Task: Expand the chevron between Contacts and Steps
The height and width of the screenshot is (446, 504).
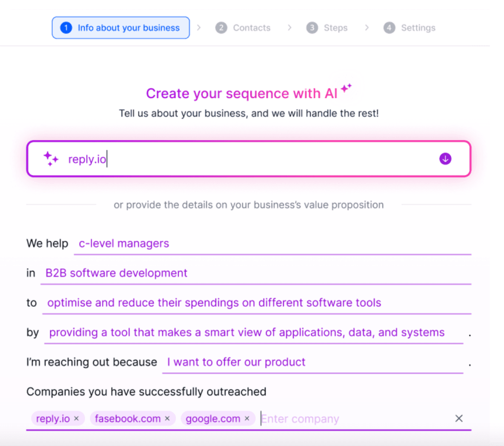Action: 289,27
